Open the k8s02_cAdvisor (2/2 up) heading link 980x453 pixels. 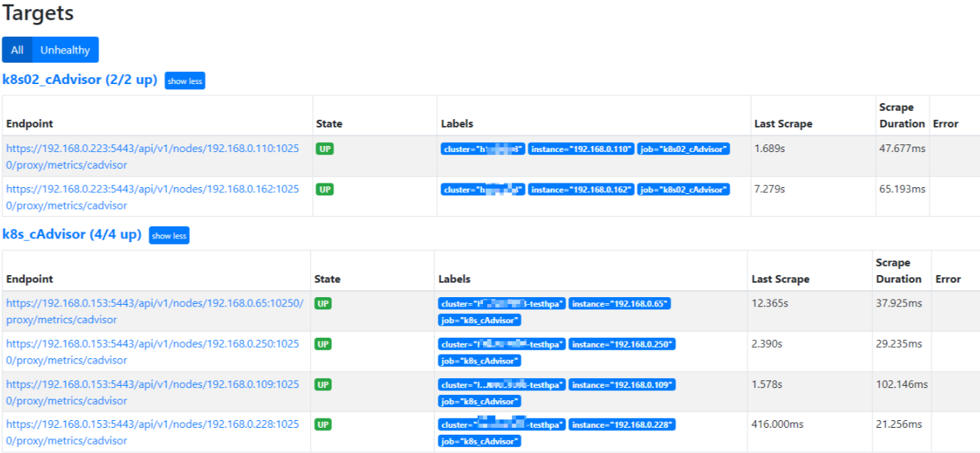point(80,79)
